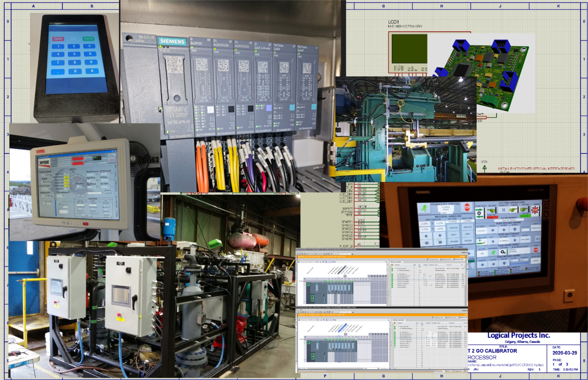The width and height of the screenshot is (588, 380).
Task: Tap the Mitre Angle LEFT arrow
Action: [493, 242]
